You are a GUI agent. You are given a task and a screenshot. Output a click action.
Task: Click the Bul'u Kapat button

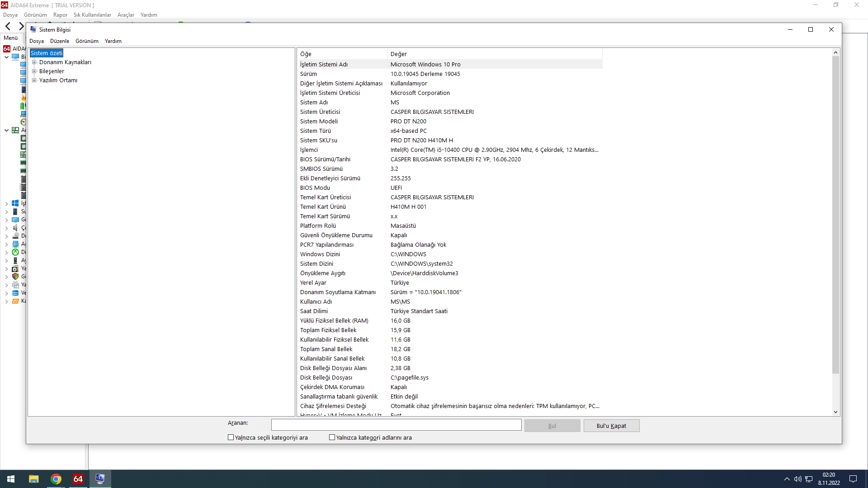[611, 426]
